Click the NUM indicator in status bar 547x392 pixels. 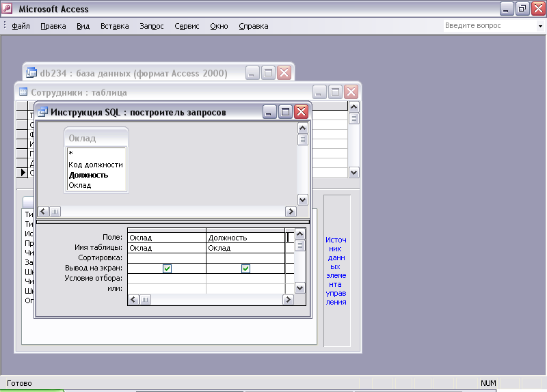(488, 383)
